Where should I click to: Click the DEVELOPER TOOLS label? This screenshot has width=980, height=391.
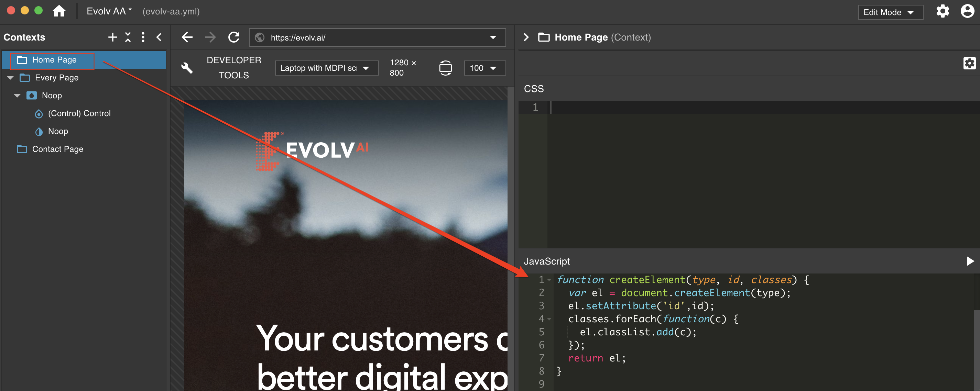point(233,68)
